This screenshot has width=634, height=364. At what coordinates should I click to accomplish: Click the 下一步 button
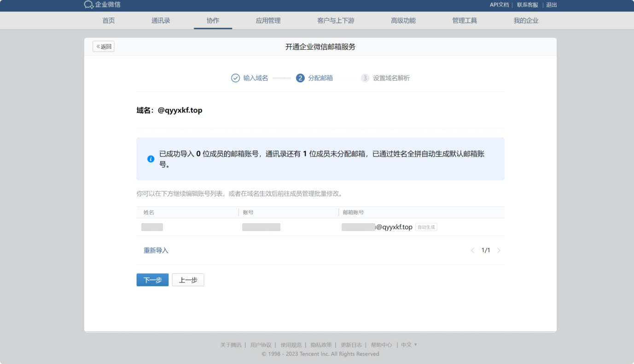coord(152,279)
